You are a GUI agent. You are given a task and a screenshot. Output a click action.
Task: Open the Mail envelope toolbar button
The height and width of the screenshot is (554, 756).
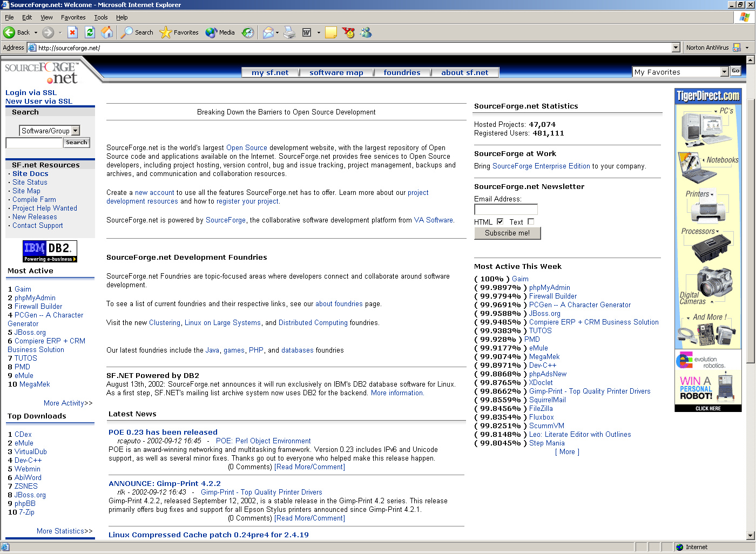[268, 32]
